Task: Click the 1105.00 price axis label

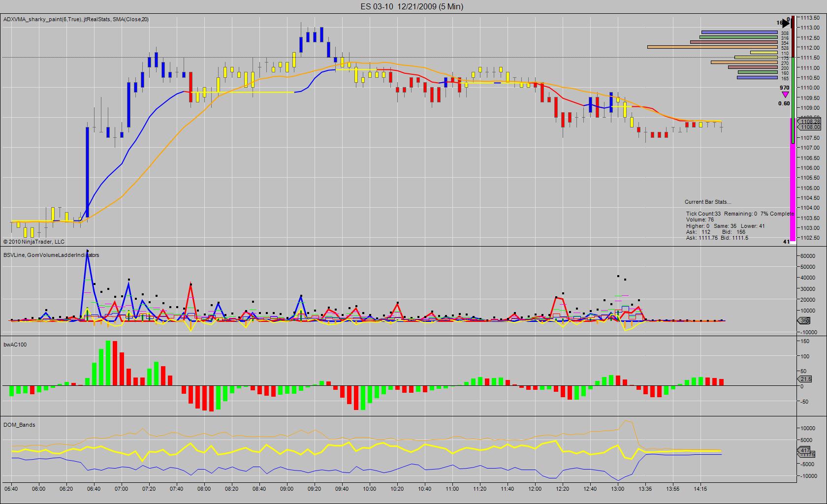Action: click(x=810, y=188)
